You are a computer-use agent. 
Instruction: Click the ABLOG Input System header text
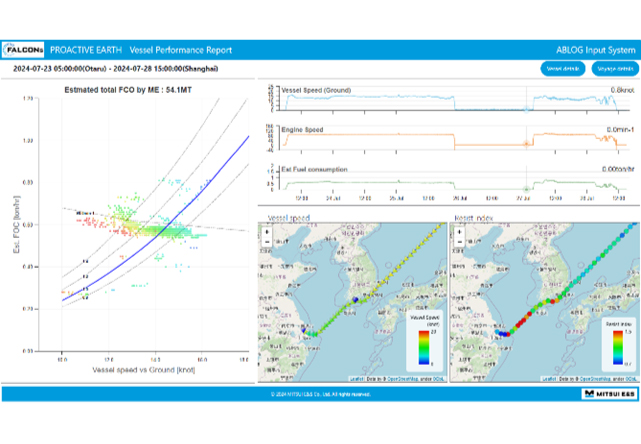coord(595,48)
